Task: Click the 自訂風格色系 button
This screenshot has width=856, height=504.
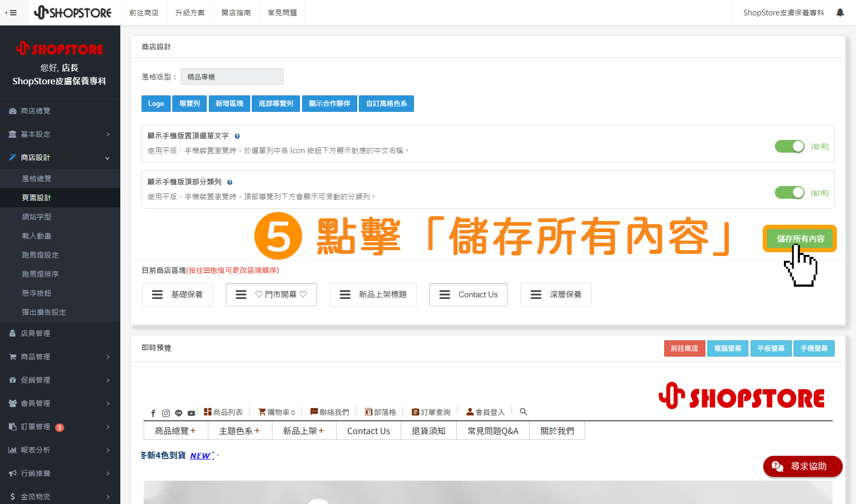Action: pos(386,104)
